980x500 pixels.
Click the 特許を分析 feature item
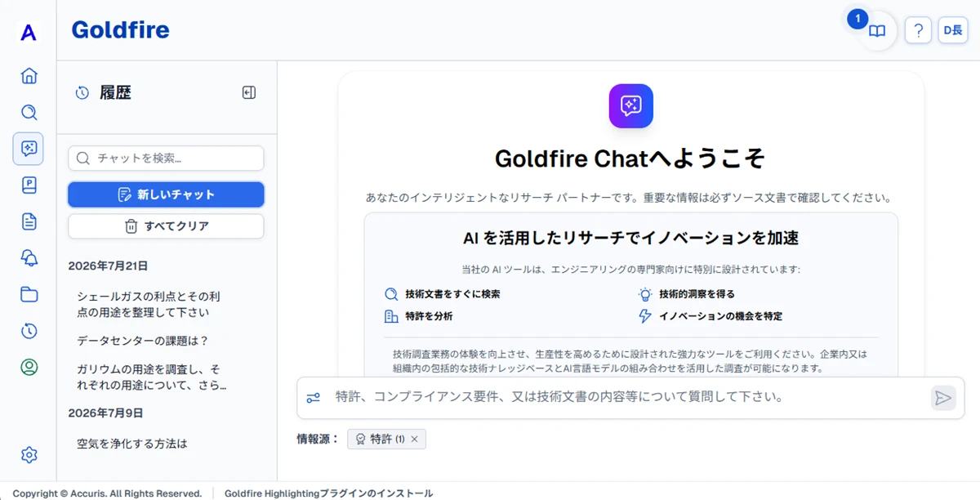pos(418,316)
